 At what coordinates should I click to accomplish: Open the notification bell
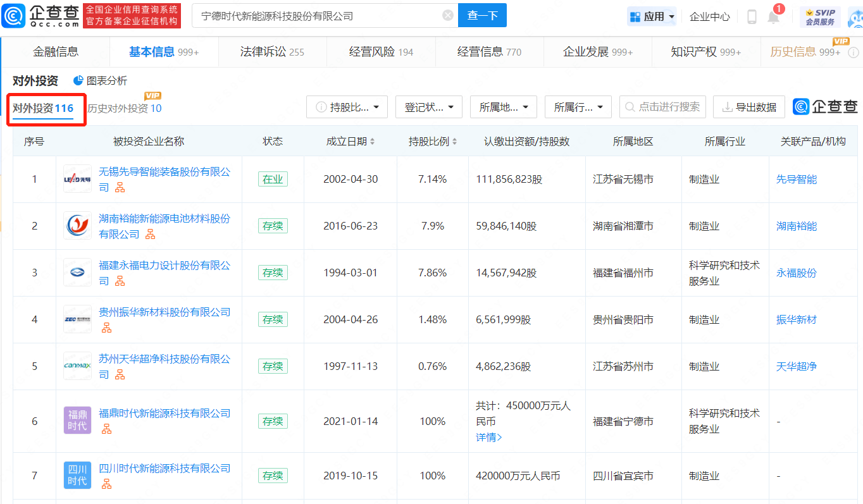click(x=773, y=17)
